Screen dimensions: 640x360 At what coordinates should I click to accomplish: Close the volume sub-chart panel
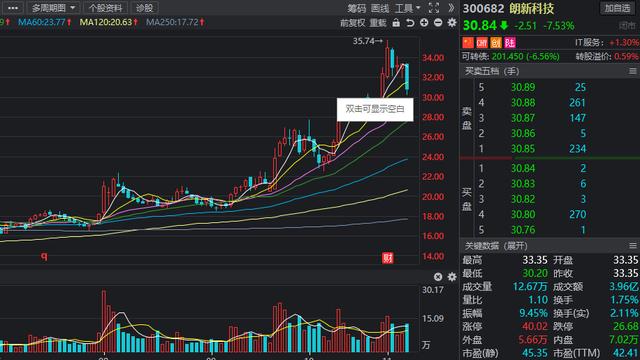[438, 277]
